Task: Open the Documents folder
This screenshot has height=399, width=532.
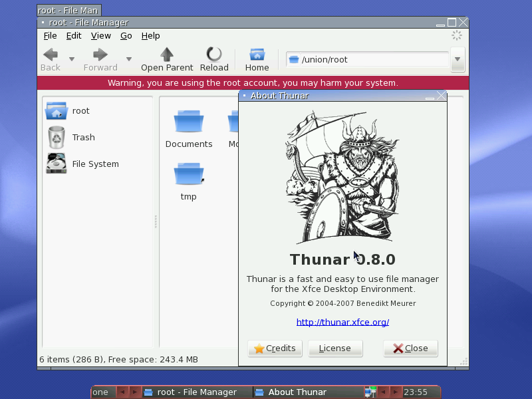Action: tap(189, 129)
